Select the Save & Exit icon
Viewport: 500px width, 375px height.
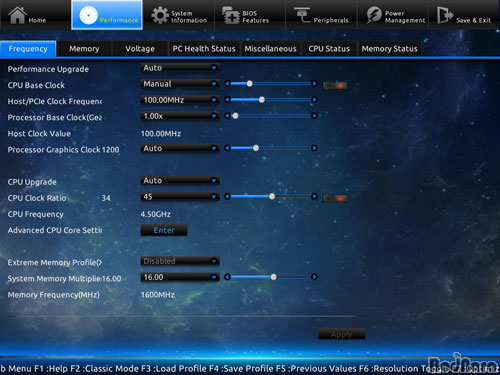coord(445,15)
